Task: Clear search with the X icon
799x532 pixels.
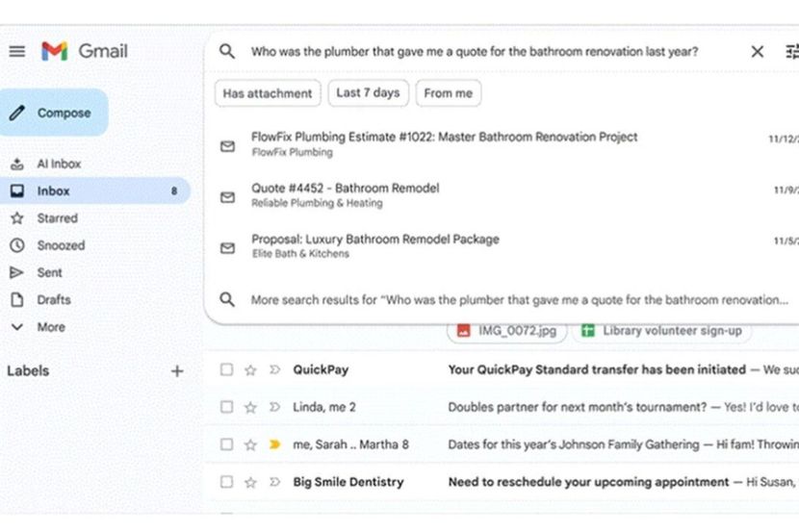Action: [758, 52]
